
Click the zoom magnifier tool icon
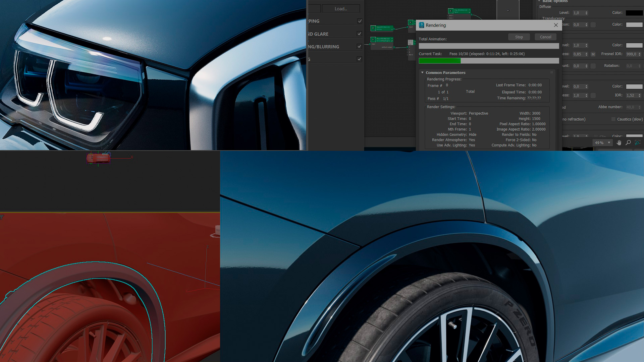[628, 143]
